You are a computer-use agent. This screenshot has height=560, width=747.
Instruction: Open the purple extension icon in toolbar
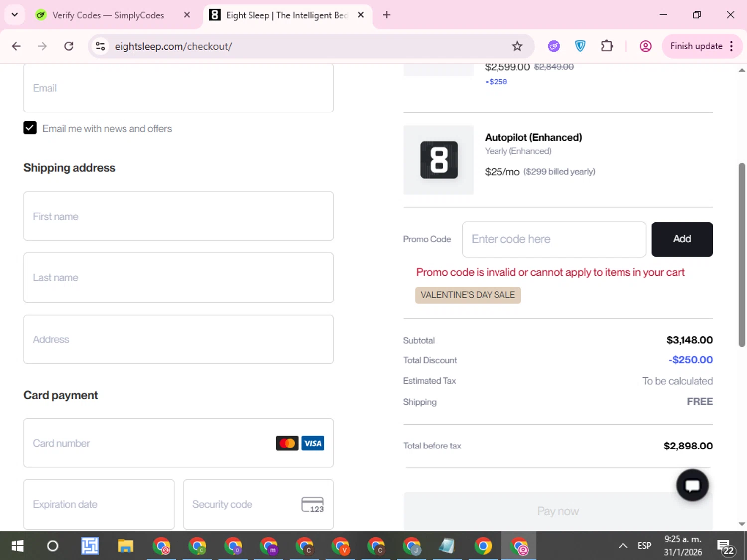[554, 46]
